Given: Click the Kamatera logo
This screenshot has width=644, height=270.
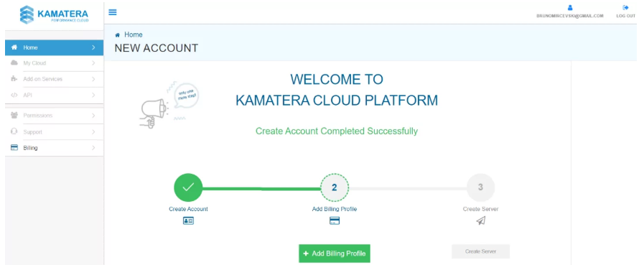Looking at the screenshot, I should 54,15.
